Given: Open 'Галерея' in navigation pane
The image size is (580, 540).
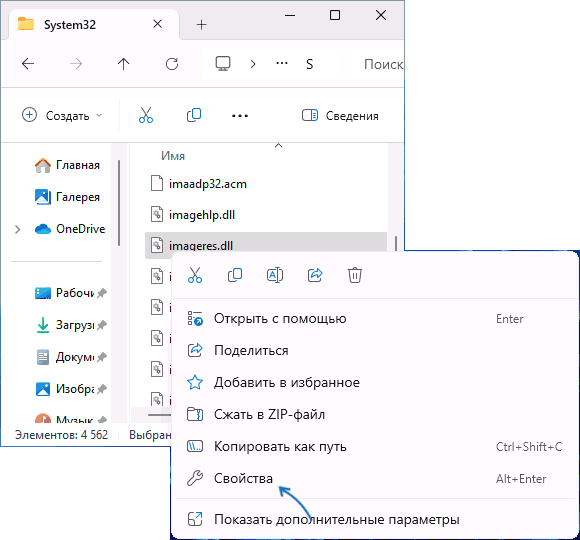Looking at the screenshot, I should pyautogui.click(x=67, y=197).
